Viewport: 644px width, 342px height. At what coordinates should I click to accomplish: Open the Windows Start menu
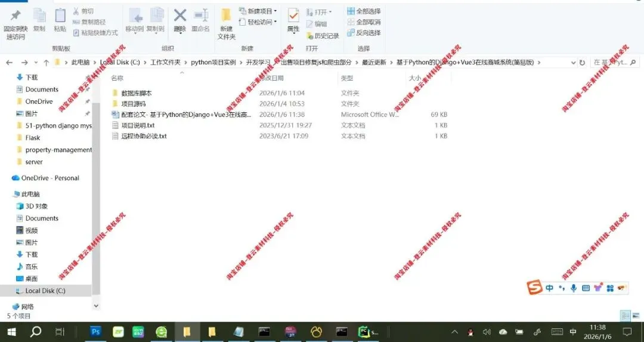(11, 332)
